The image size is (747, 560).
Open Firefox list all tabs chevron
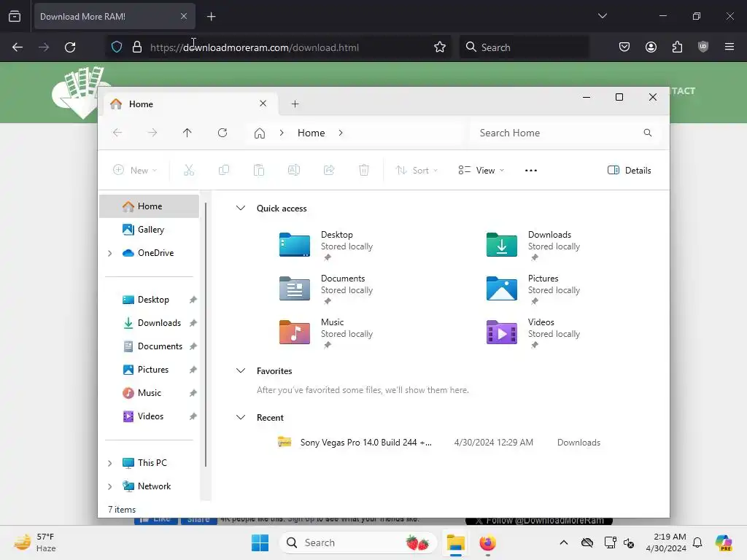[602, 16]
